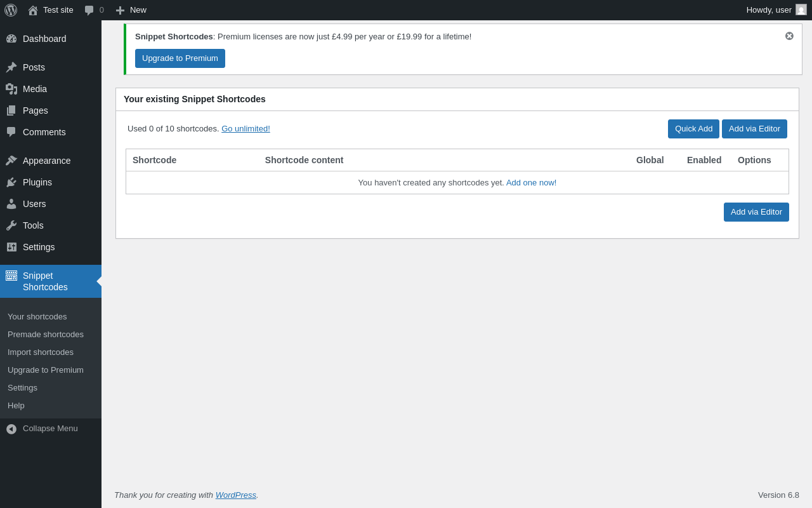Click the home icon beside Test site
Viewport: 812px width, 508px height.
(33, 10)
